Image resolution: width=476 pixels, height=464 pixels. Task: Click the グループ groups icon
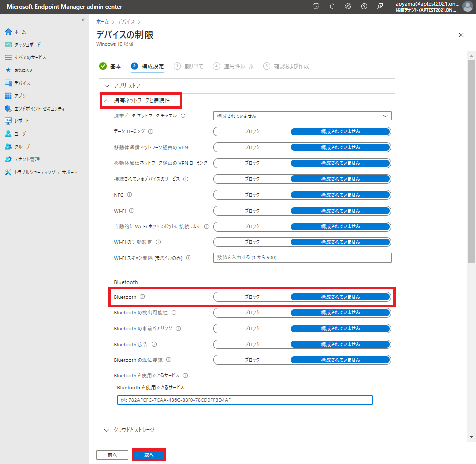coord(8,147)
